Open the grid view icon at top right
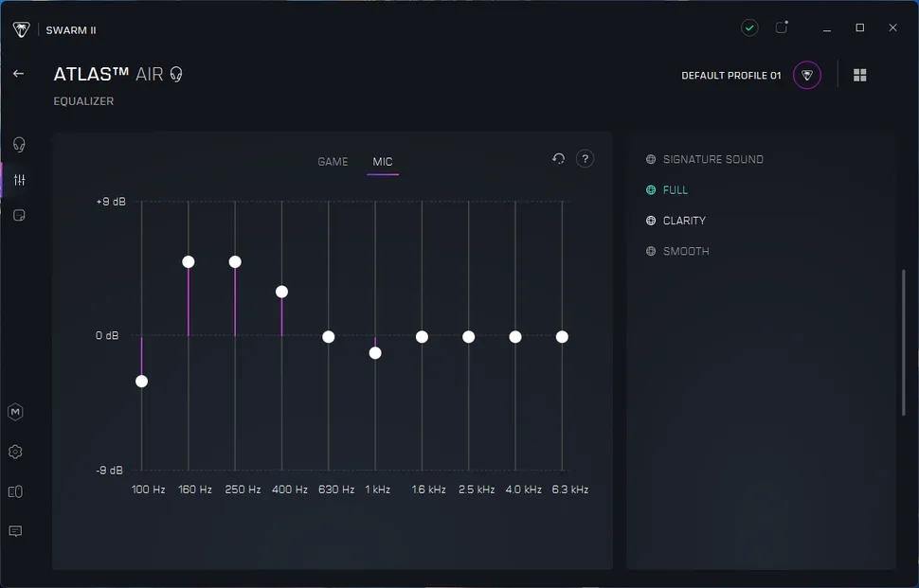This screenshot has width=919, height=588. (860, 76)
